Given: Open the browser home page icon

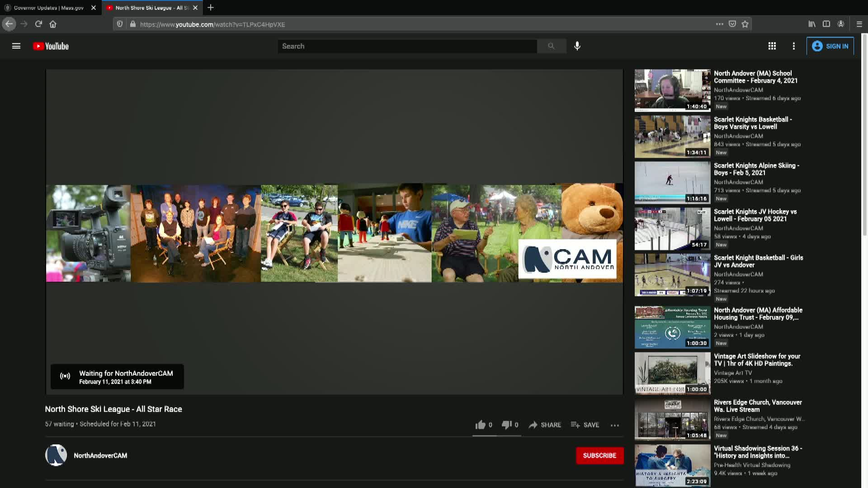Looking at the screenshot, I should (53, 24).
